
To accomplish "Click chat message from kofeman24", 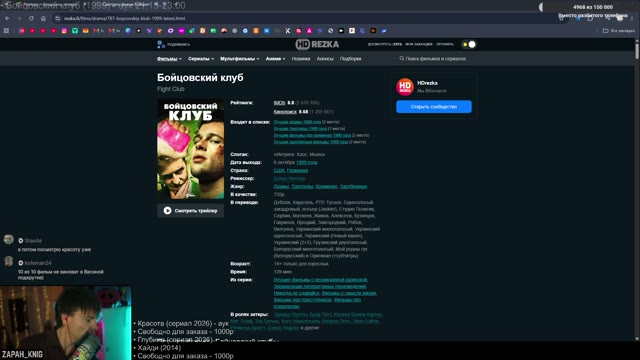I will click(60, 274).
